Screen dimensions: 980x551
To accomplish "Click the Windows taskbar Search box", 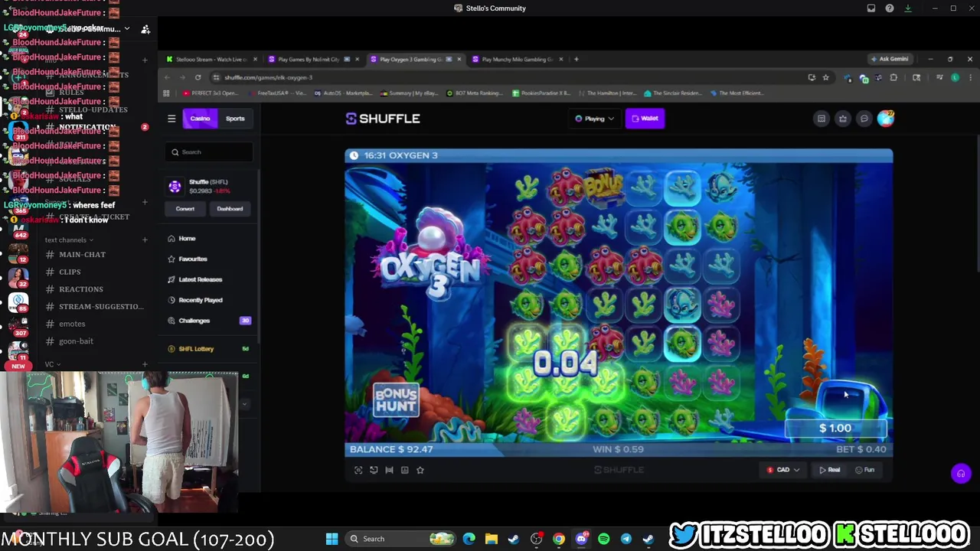I will click(399, 539).
